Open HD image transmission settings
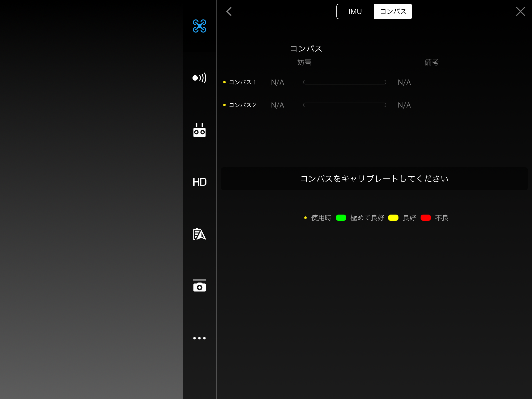Viewport: 532px width, 399px height. pyautogui.click(x=199, y=182)
